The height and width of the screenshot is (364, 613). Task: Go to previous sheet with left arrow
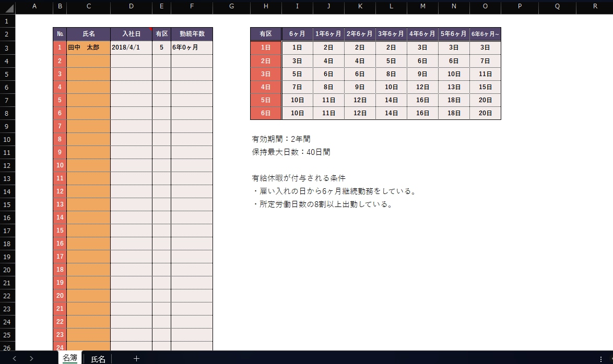(15, 358)
